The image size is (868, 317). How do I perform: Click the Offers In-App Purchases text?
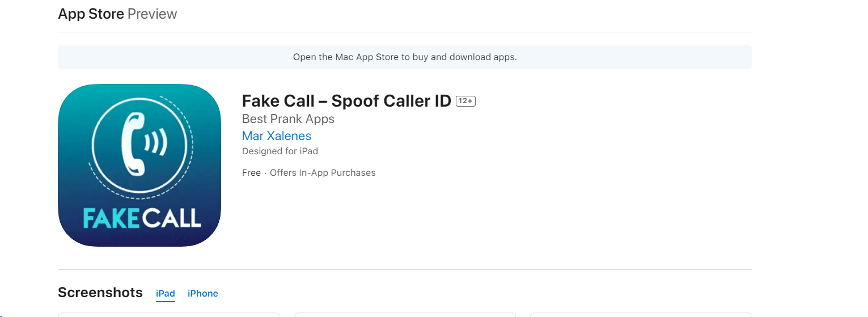[x=323, y=173]
